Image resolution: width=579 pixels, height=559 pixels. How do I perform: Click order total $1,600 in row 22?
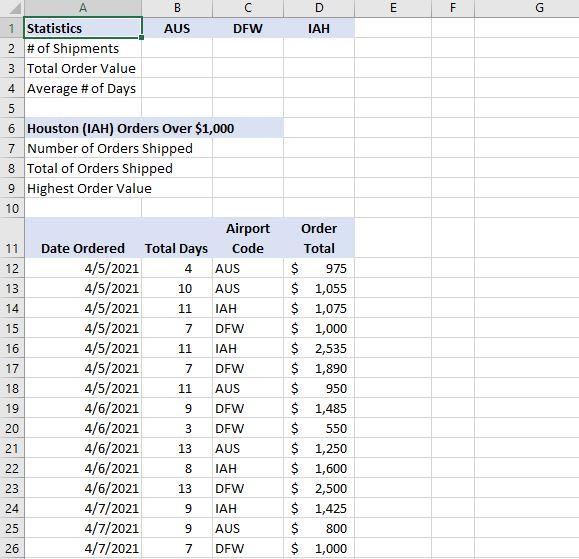click(x=319, y=468)
